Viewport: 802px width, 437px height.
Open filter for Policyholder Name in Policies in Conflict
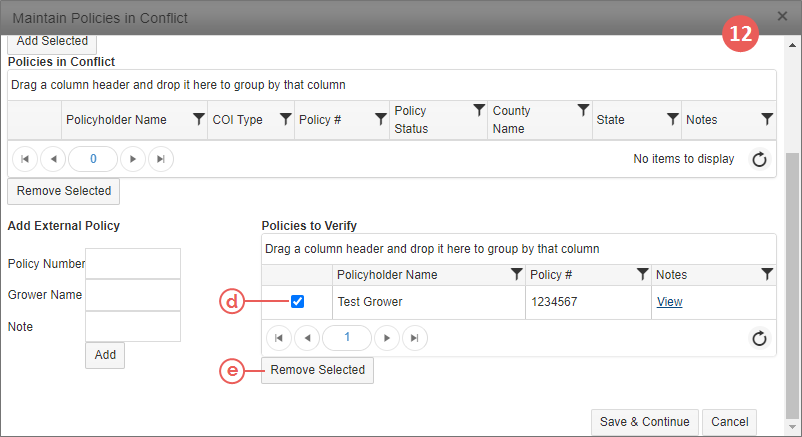pyautogui.click(x=198, y=119)
